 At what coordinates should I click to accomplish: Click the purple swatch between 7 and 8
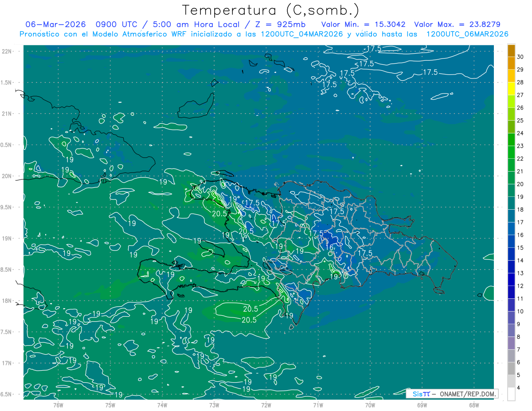click(x=511, y=343)
